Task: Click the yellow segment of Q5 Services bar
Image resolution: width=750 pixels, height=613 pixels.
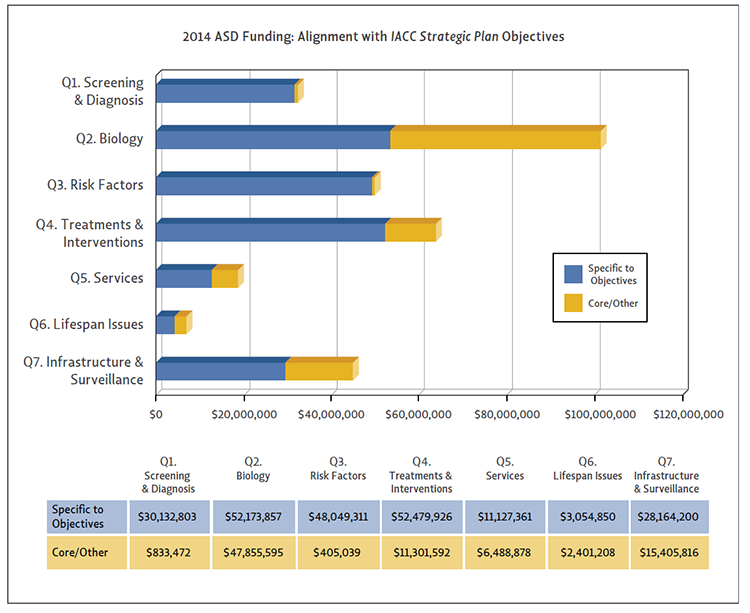Action: coord(224,278)
